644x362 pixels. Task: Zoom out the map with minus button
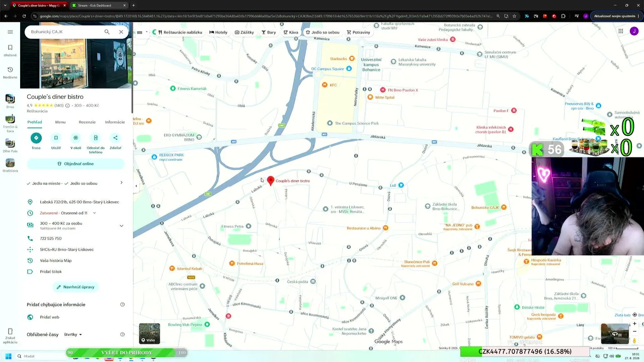[x=634, y=332]
